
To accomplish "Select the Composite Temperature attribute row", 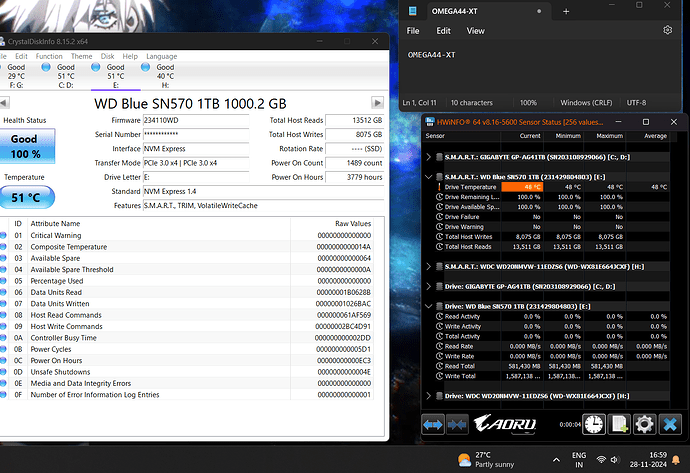I will (187, 247).
